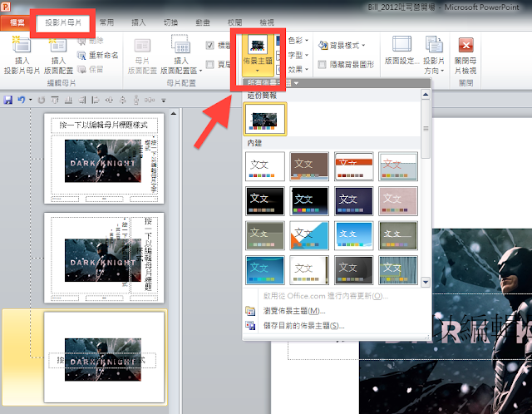The height and width of the screenshot is (414, 532).
Task: Switch to the View (檢視) tab
Action: click(267, 22)
